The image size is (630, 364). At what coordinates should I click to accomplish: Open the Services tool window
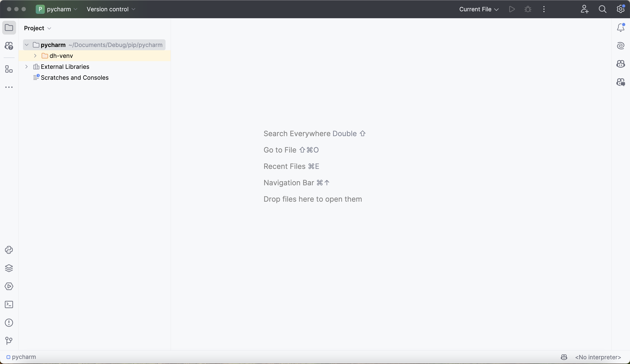9,286
